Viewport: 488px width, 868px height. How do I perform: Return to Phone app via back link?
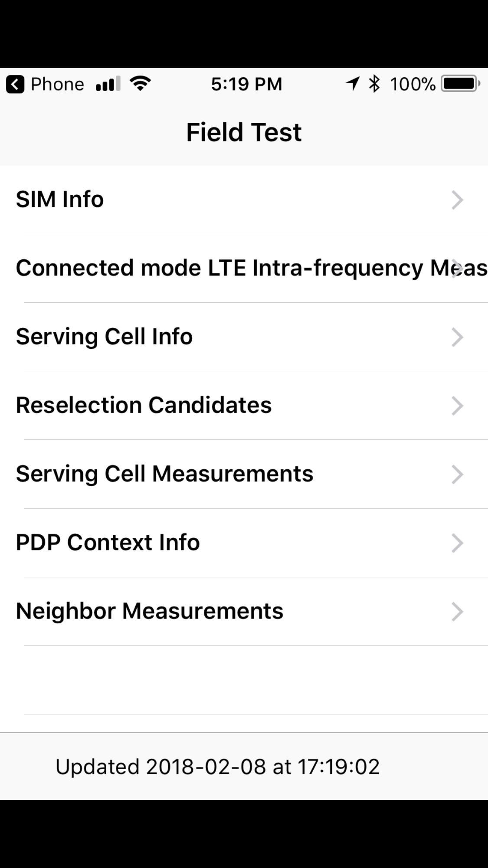click(x=57, y=84)
